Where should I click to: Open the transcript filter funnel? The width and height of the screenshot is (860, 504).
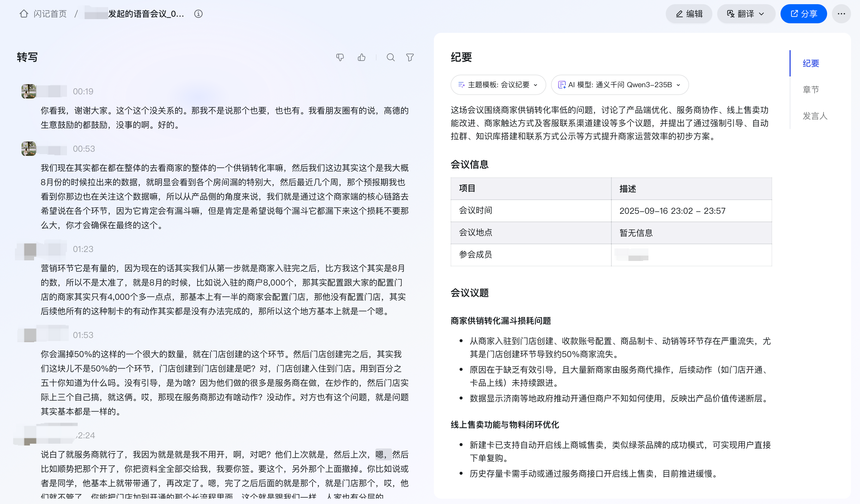pyautogui.click(x=410, y=57)
